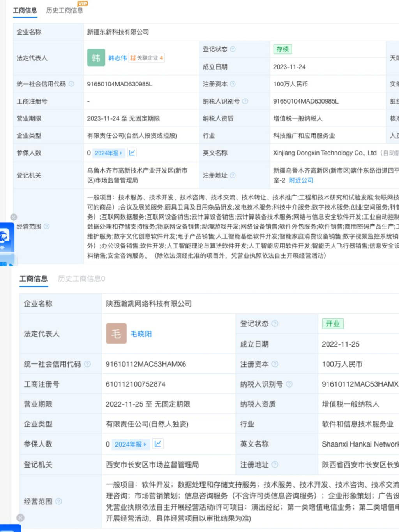Open the 附近公司 link

pos(302,180)
